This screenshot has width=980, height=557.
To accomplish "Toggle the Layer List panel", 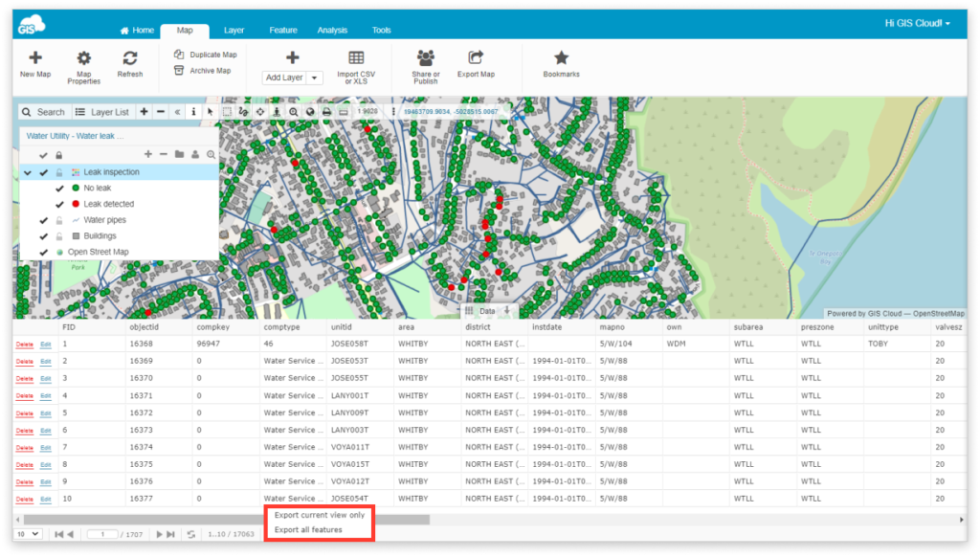I will coord(101,112).
